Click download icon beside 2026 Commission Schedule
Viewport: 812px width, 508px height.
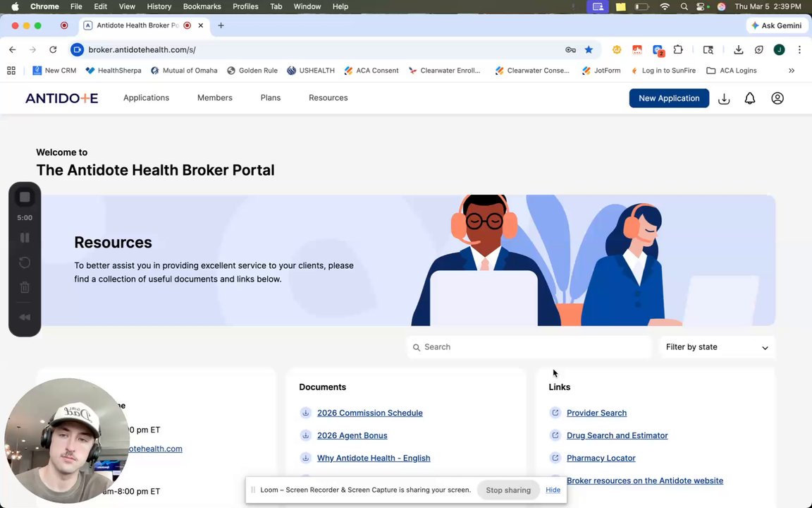(x=305, y=413)
